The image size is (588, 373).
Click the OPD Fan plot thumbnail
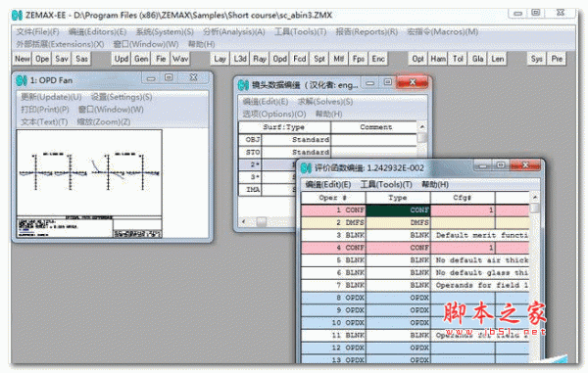[x=89, y=183]
